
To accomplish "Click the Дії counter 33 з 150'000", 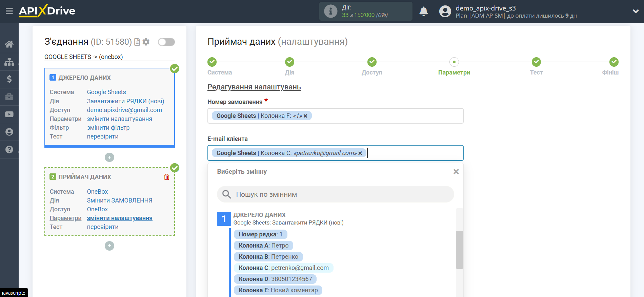I will (365, 15).
